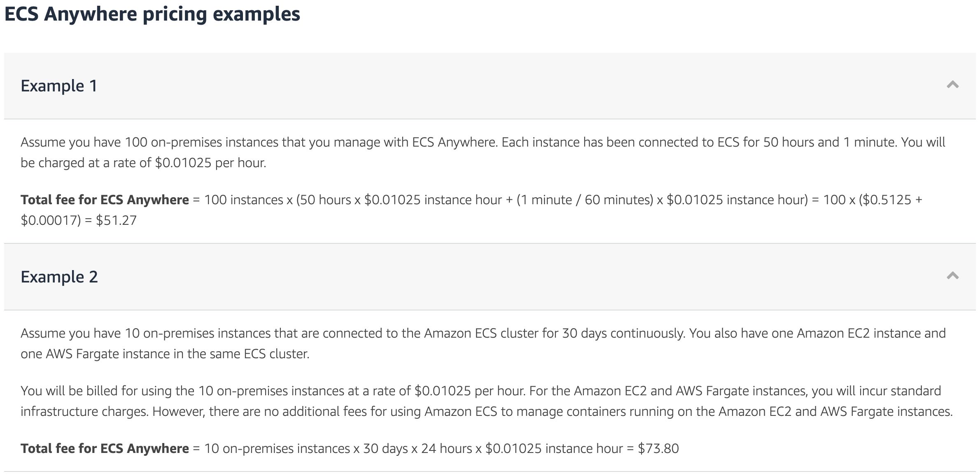Collapse Example 1 with its chevron icon
Viewport: 980px width, 476px height.
point(952,85)
